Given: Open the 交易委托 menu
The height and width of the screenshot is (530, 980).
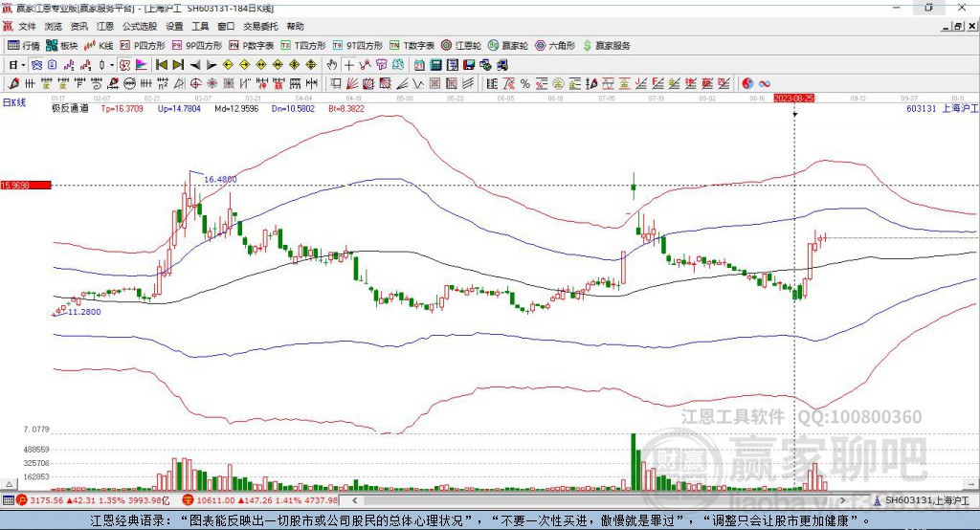Looking at the screenshot, I should (x=260, y=26).
